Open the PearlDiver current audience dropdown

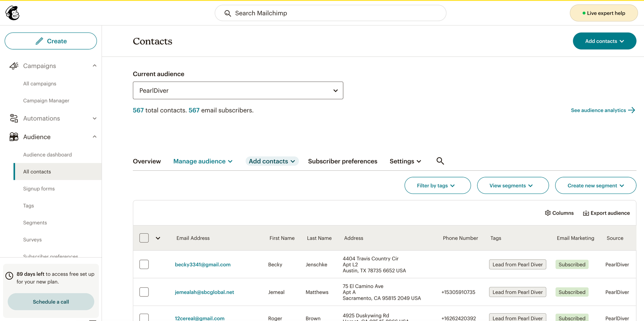tap(238, 91)
